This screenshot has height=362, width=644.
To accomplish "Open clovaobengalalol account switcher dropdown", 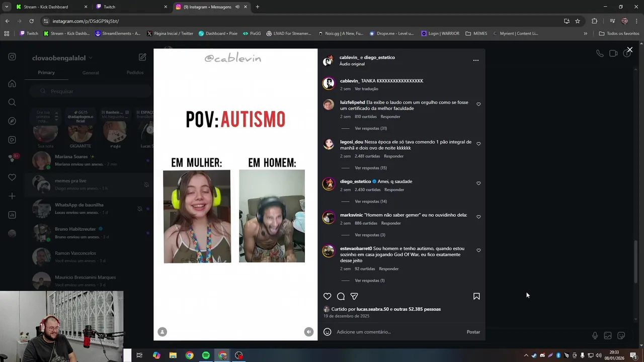I will [x=62, y=58].
